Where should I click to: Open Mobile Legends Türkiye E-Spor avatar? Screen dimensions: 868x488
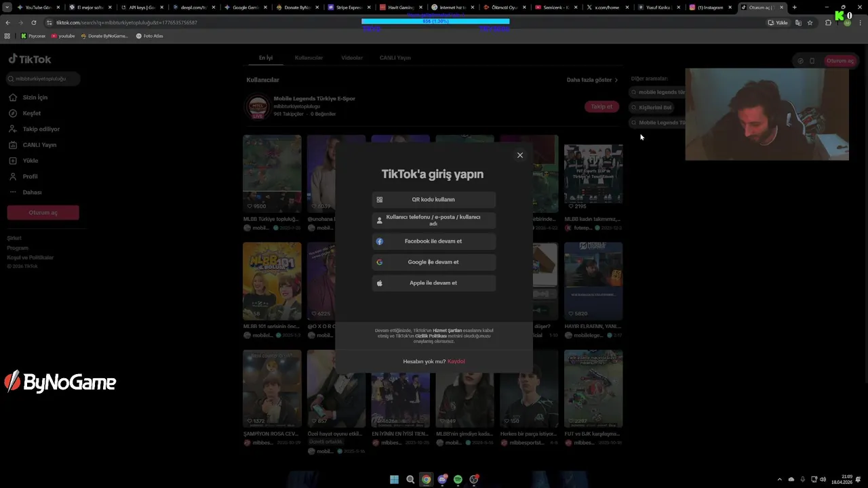(x=257, y=106)
